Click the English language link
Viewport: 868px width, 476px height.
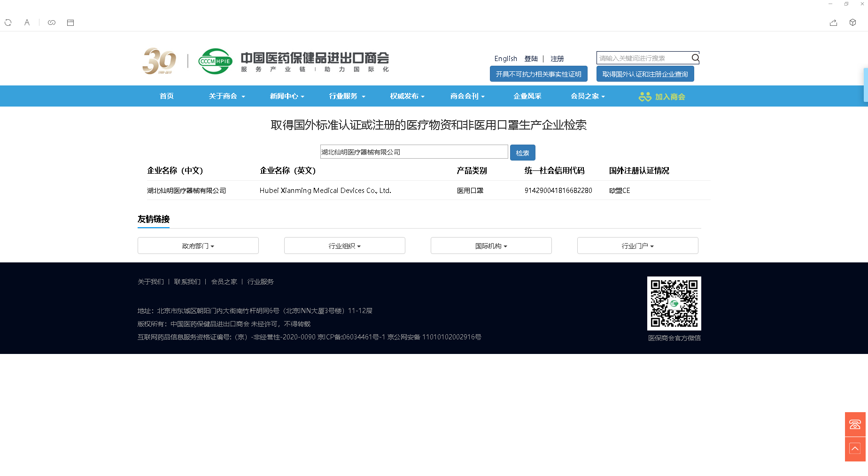tap(505, 59)
